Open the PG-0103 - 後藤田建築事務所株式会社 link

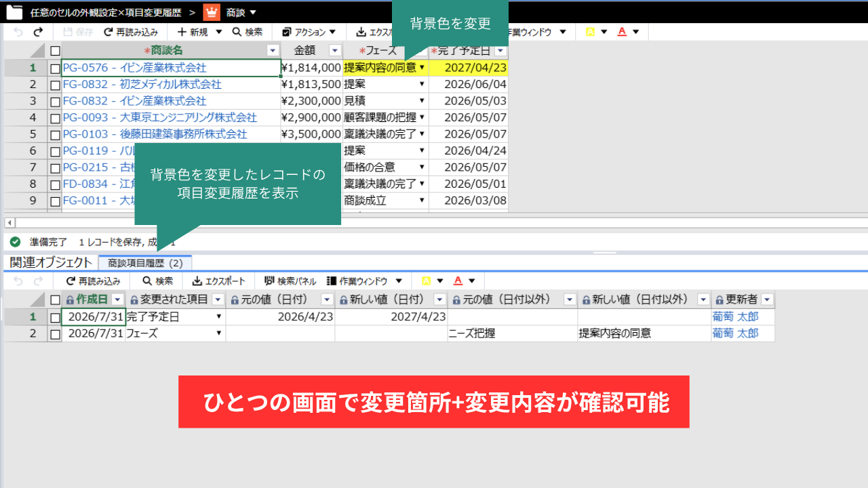click(x=155, y=134)
